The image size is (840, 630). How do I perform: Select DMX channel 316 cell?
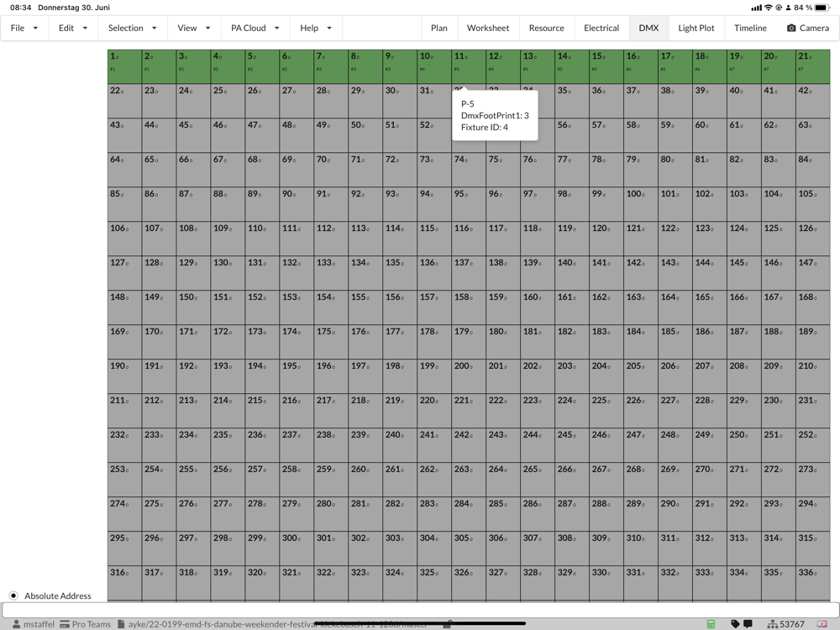[124, 583]
